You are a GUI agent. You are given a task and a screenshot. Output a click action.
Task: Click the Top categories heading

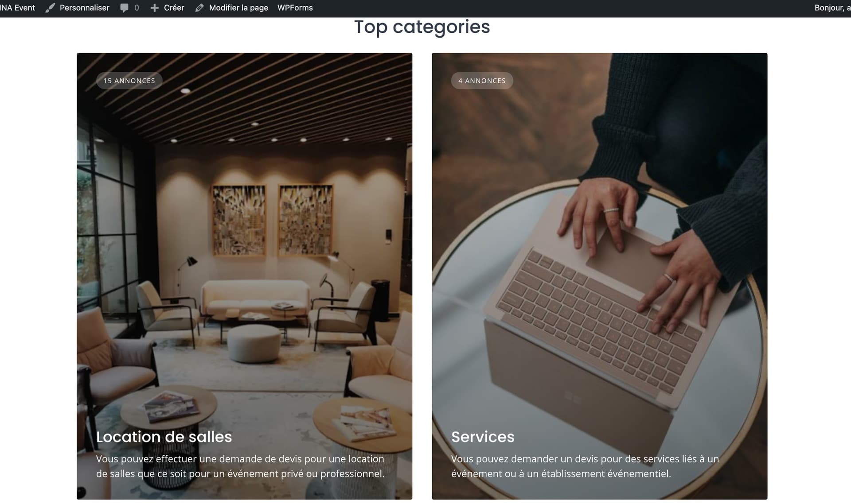pos(422,27)
